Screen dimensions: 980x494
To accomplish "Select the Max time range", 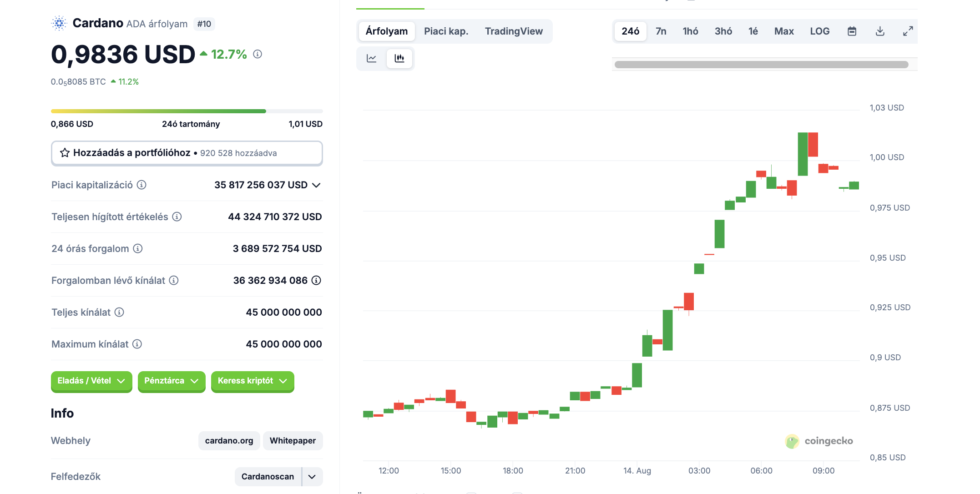I will pos(784,31).
